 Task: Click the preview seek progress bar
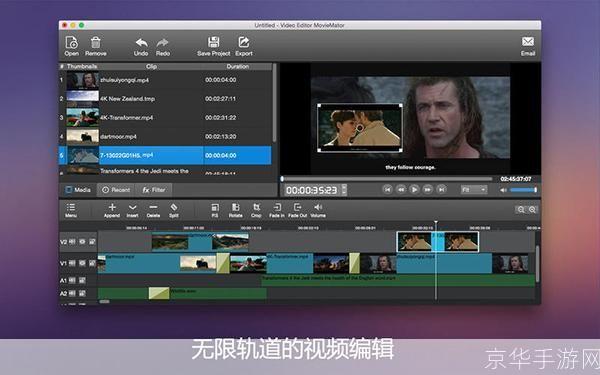coord(386,179)
